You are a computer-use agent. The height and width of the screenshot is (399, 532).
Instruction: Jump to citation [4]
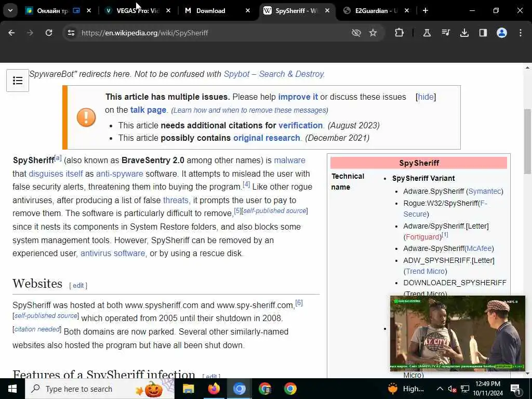click(x=246, y=184)
